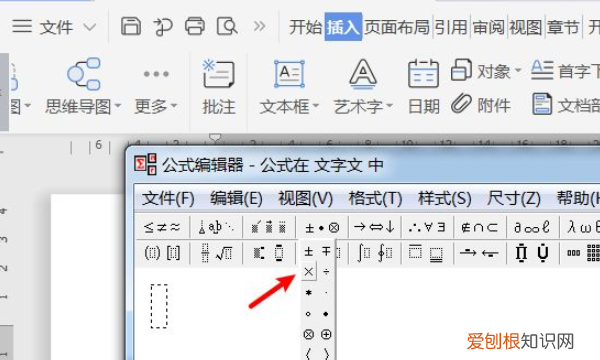Click the 文档部件 button
Screen dimensions: 600x360
[x=566, y=104]
